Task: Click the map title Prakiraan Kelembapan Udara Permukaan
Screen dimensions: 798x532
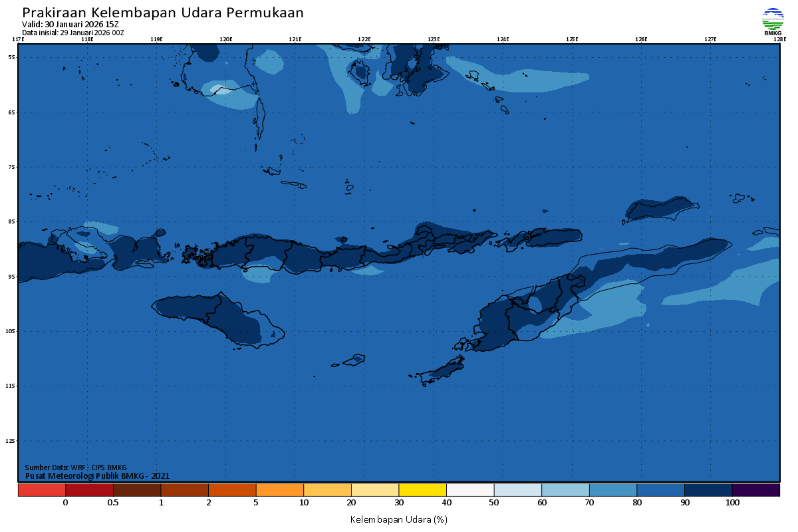Action: [x=163, y=13]
